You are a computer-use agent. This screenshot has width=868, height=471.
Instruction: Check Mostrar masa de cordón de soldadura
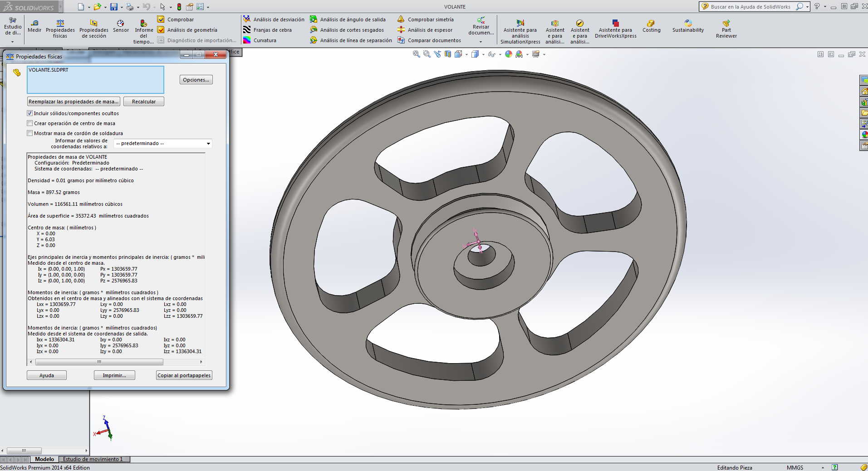coord(30,133)
